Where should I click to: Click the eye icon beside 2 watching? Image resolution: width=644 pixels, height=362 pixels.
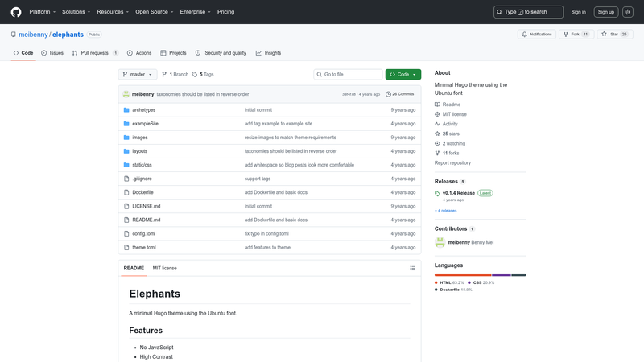click(x=437, y=144)
